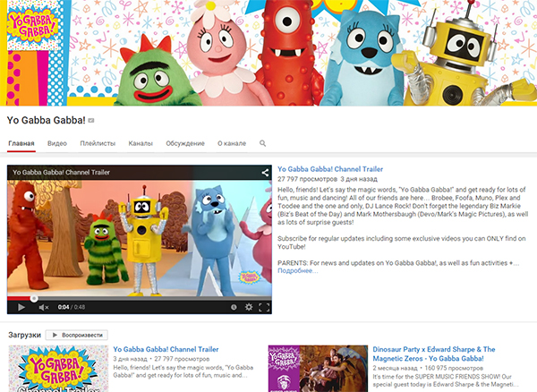Switch to the Видео tab
The image size is (537, 392).
click(57, 143)
